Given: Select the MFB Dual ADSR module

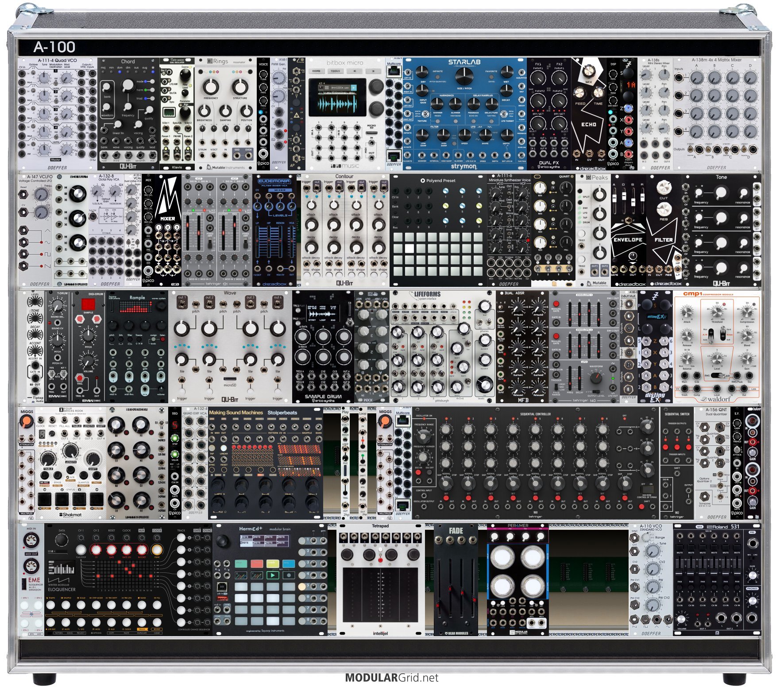Looking at the screenshot, I should coord(522,347).
